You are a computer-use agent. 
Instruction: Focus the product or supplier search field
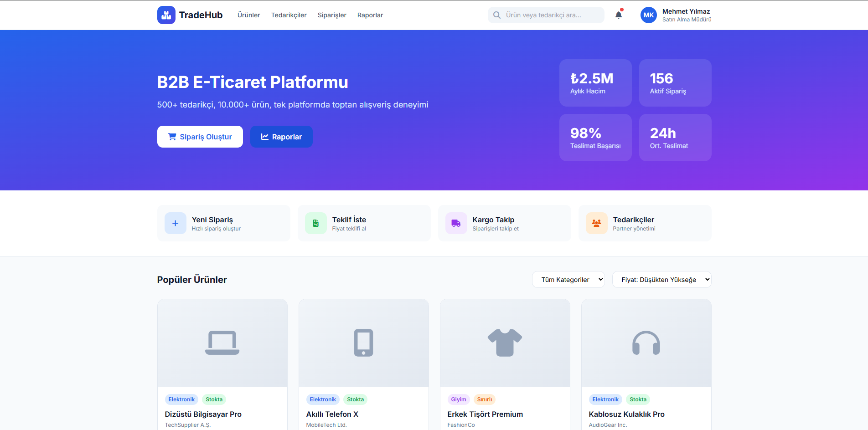point(546,15)
